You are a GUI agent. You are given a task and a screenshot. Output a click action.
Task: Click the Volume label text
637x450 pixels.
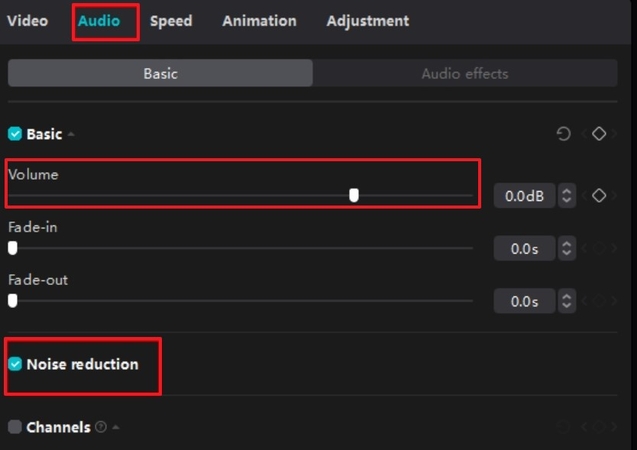(x=33, y=175)
